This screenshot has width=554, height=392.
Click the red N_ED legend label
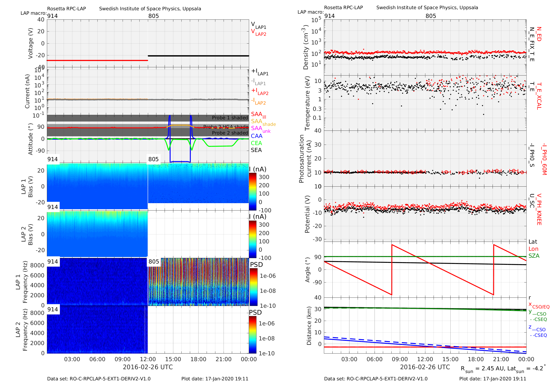point(539,34)
